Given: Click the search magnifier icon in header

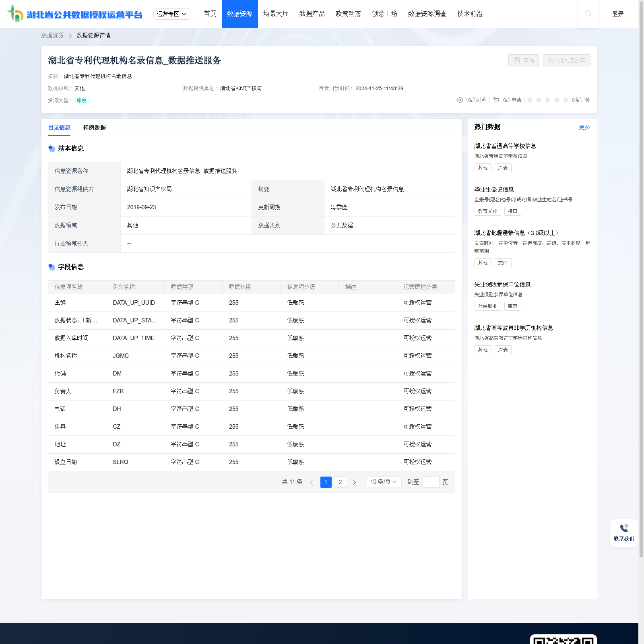Looking at the screenshot, I should pos(588,14).
